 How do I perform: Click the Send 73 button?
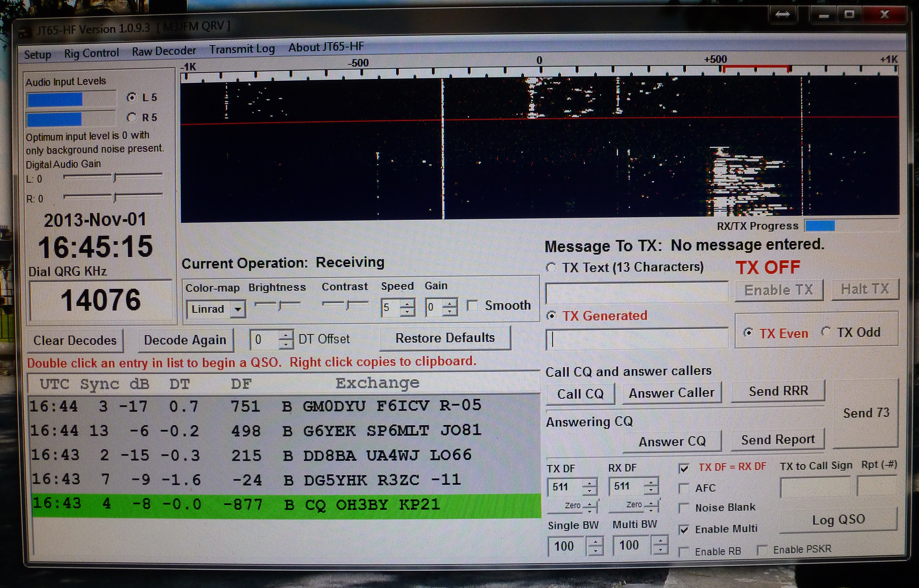click(x=866, y=413)
